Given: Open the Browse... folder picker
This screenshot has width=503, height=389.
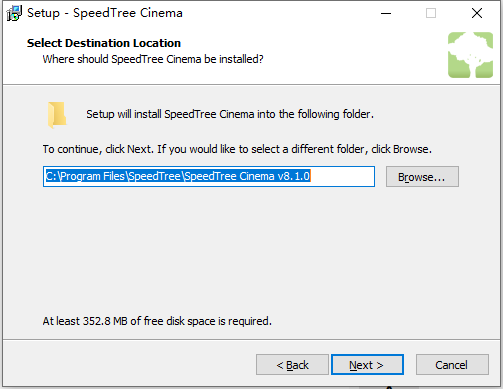Looking at the screenshot, I should point(422,177).
